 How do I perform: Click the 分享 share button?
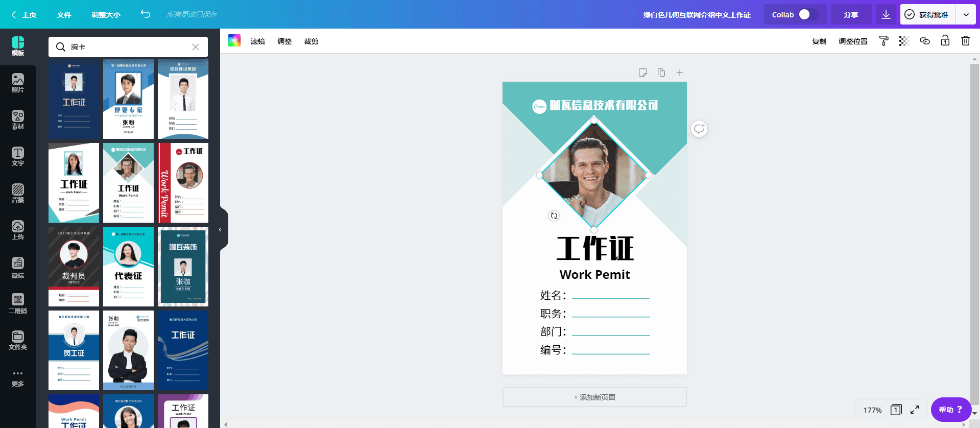coord(851,14)
